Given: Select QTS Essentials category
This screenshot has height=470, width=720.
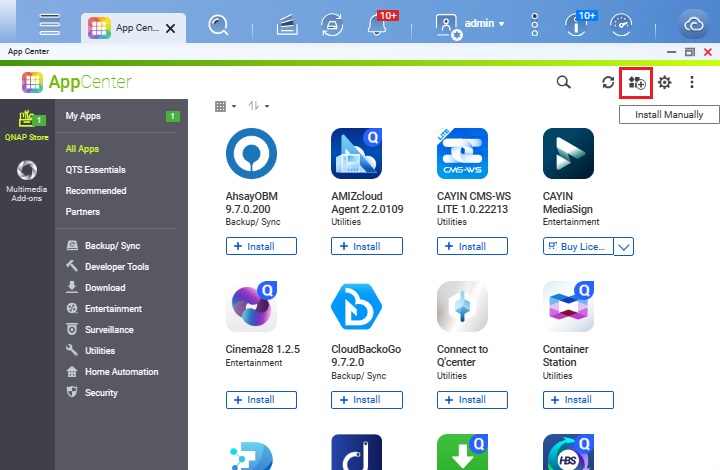Looking at the screenshot, I should tap(96, 170).
